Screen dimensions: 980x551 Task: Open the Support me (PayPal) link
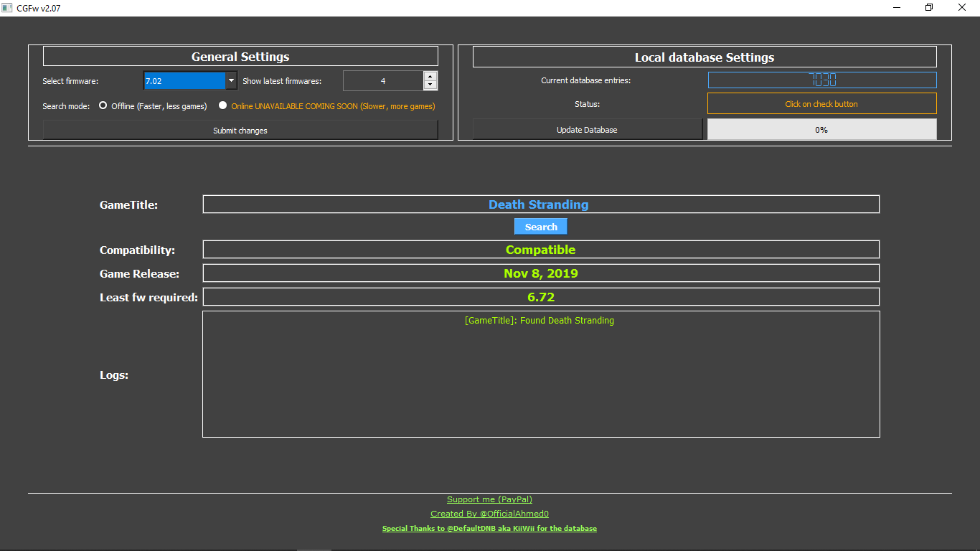pos(489,499)
